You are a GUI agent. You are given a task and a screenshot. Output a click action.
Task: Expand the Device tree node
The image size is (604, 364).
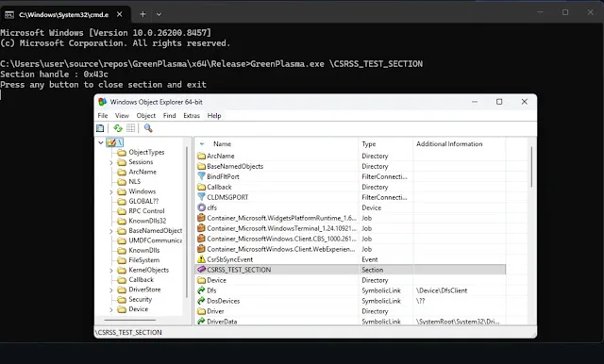111,309
